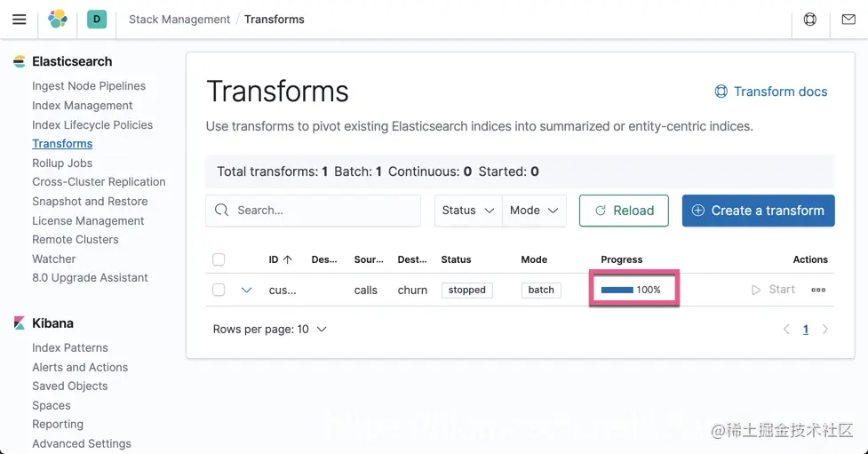This screenshot has width=868, height=454.
Task: Open Rollup Jobs
Action: 62,163
